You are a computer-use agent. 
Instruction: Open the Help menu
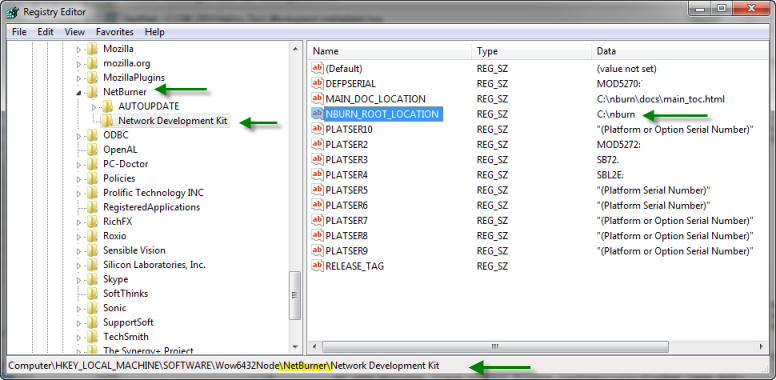pos(154,32)
